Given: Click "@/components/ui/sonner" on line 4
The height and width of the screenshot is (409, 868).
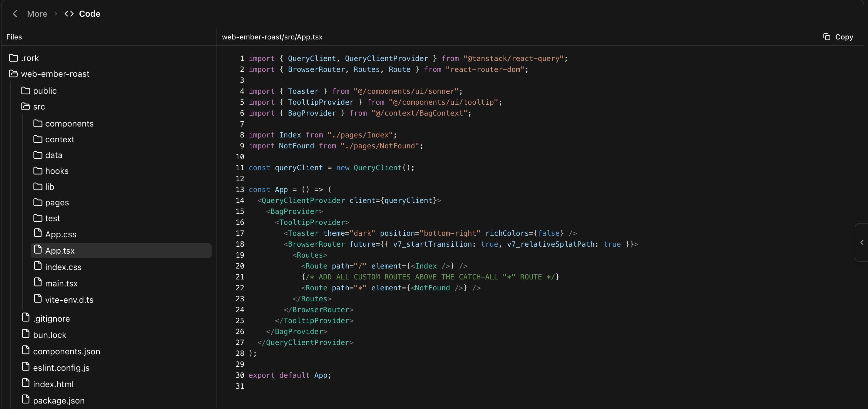Looking at the screenshot, I should point(406,91).
